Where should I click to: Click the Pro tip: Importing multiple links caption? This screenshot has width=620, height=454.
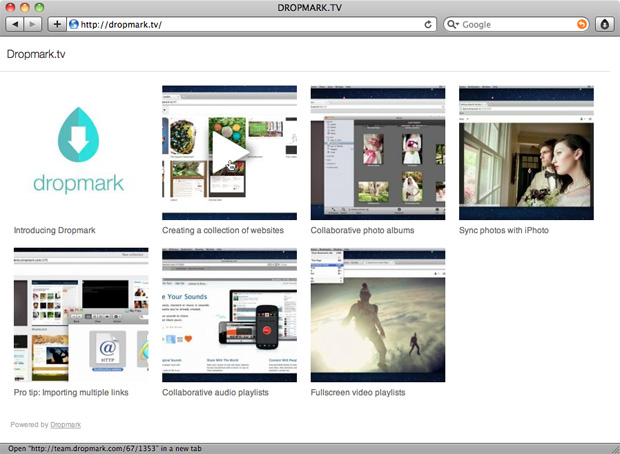71,392
